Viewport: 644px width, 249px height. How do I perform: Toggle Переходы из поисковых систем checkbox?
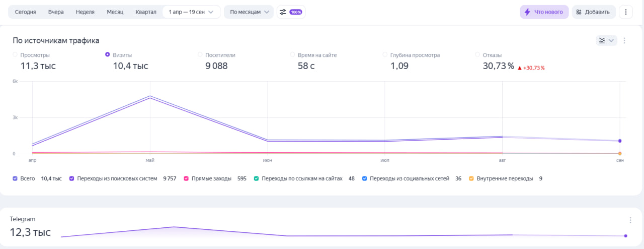coord(72,178)
